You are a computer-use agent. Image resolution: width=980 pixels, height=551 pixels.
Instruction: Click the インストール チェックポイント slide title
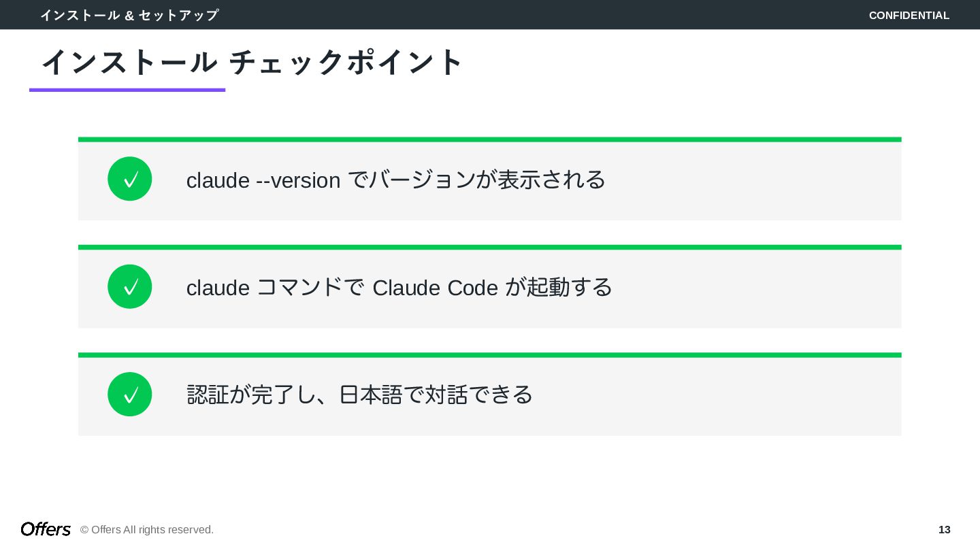(x=252, y=62)
